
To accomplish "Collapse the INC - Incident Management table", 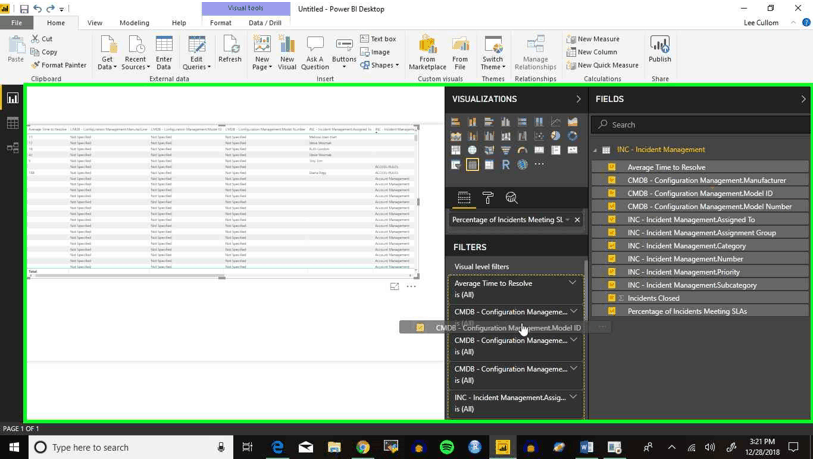I will tap(595, 150).
